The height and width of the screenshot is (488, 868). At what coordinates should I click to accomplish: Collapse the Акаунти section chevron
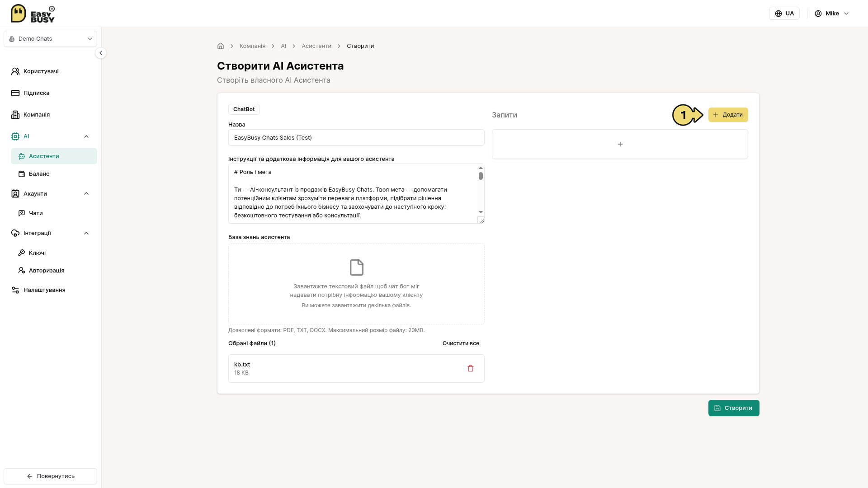click(x=86, y=194)
